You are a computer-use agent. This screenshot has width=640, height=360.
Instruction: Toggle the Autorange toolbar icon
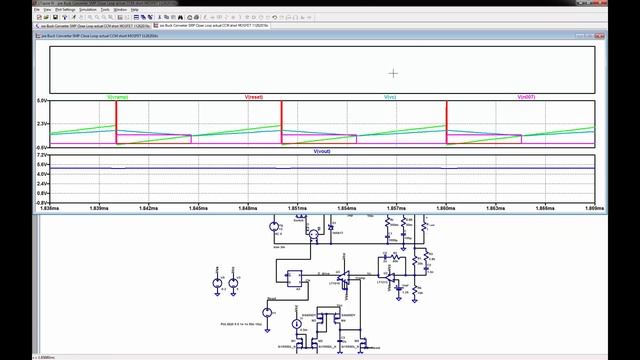120,17
